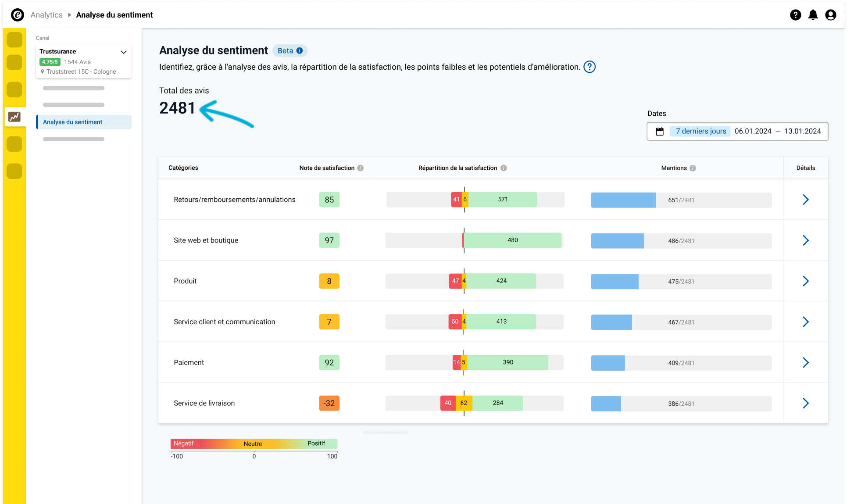Viewport: 854px width, 504px height.
Task: Click the satisfaction score 97
Action: coord(329,240)
